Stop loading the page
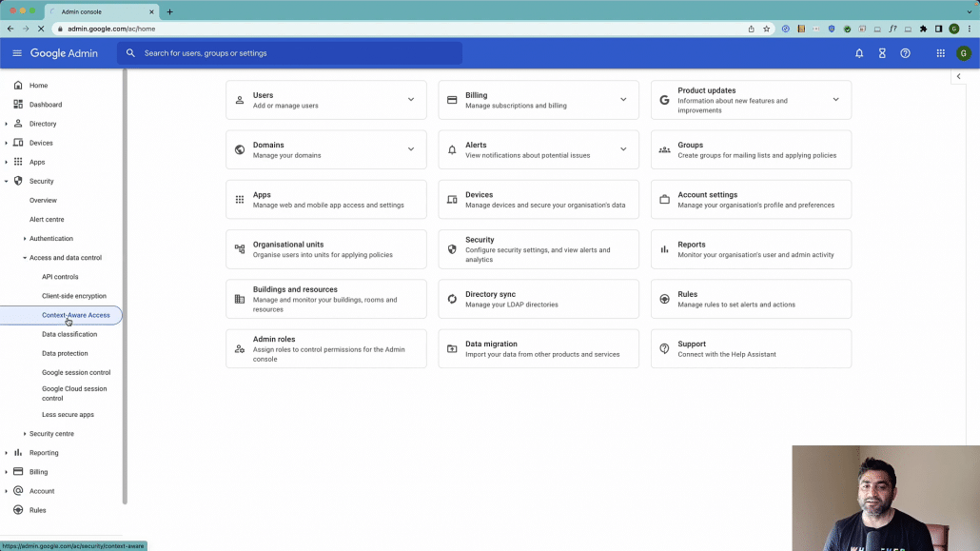Screen dimensions: 980x551 click(x=41, y=29)
